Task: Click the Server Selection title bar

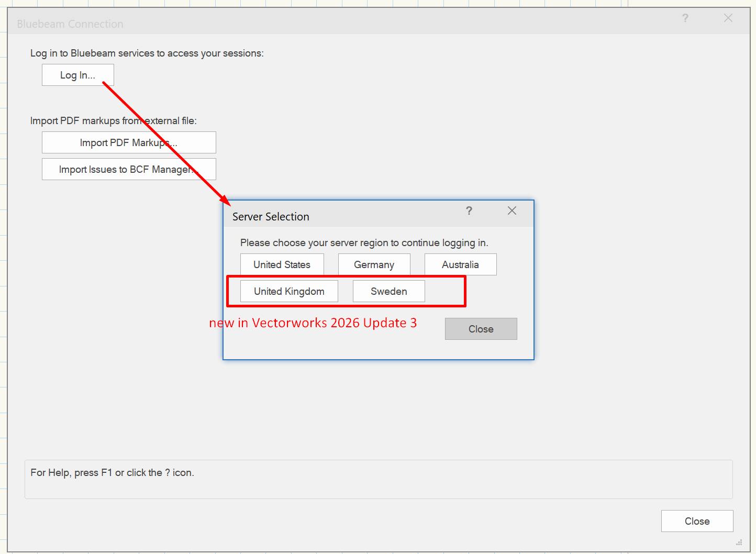Action: (x=340, y=216)
